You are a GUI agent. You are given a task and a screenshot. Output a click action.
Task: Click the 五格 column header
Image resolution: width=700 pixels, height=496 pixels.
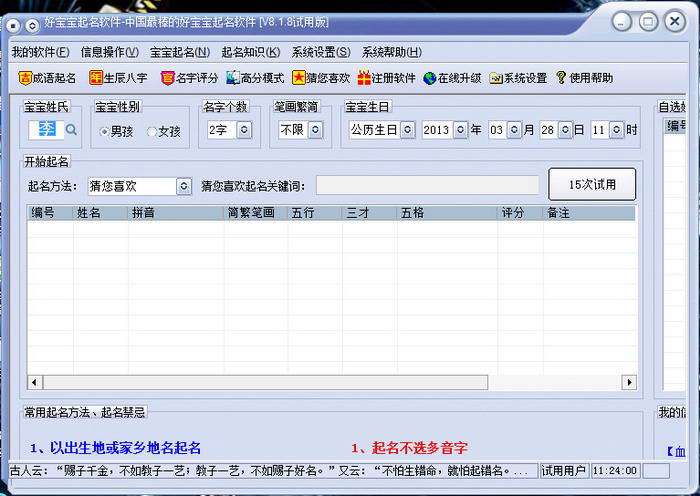click(447, 213)
